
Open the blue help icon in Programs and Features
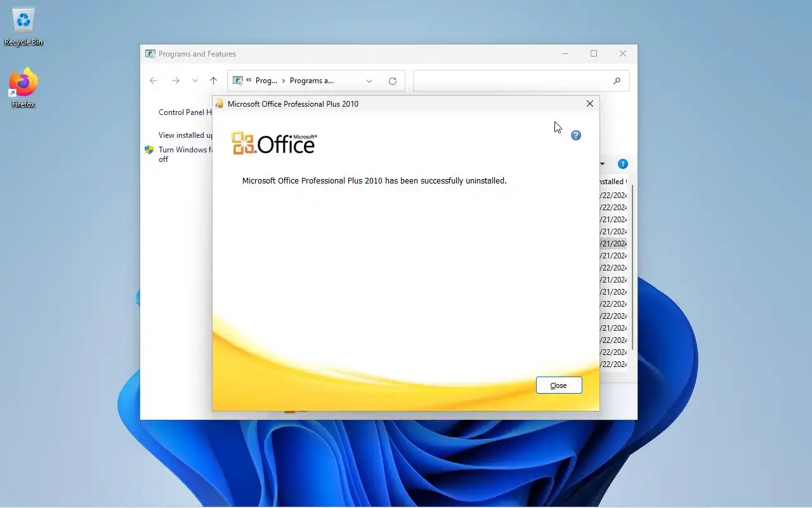(623, 164)
